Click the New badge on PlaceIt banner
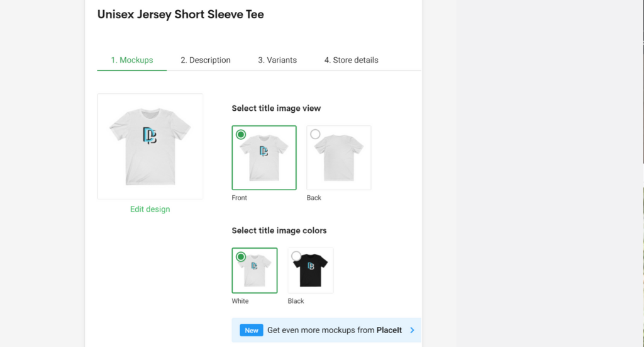Screen dimensions: 644x347 (x=252, y=330)
